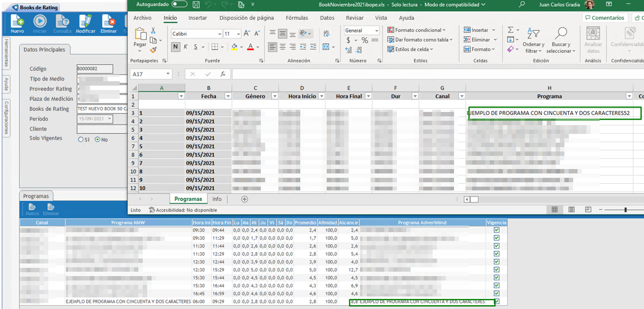Image resolution: width=644 pixels, height=309 pixels.
Task: Open the Género column filter dropdown
Action: [275, 96]
